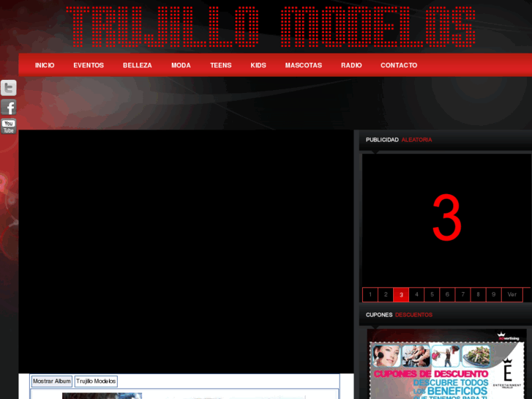Screen dimensions: 532x399
Task: Click the Ver button in slide pager
Action: point(512,295)
